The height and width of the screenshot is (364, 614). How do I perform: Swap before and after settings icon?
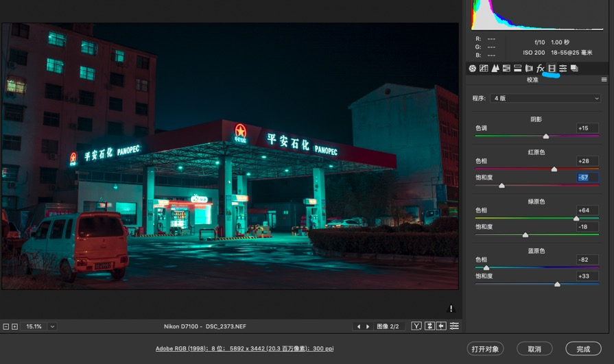[429, 326]
